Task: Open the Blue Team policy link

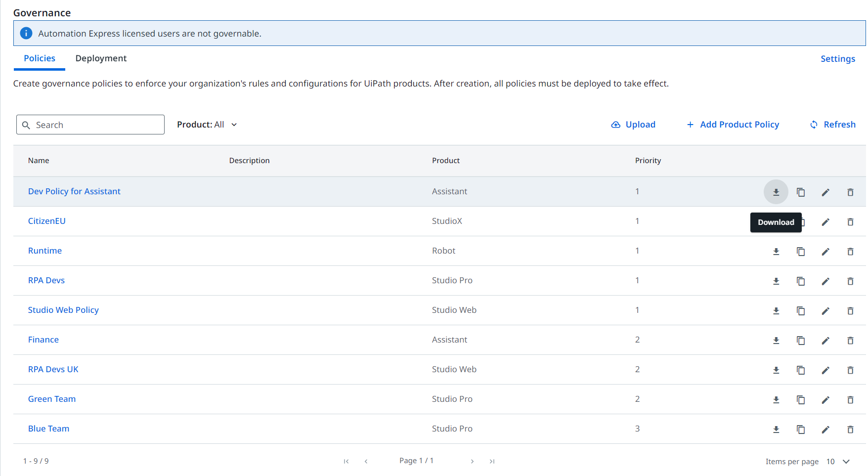Action: [48, 429]
